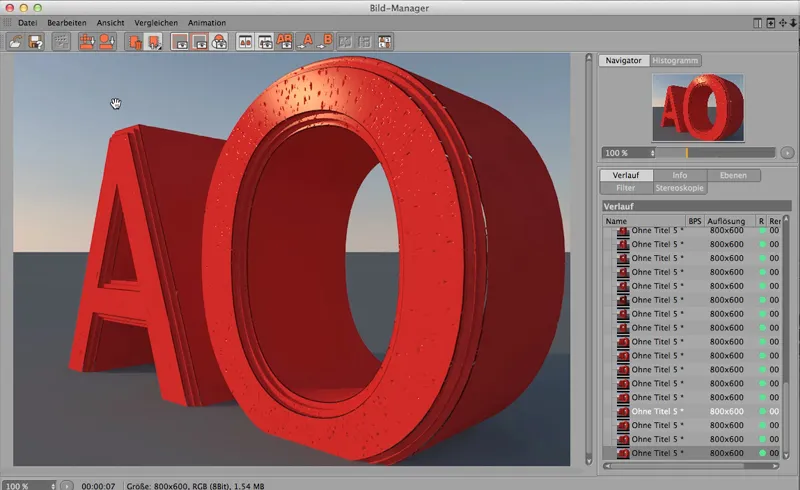Click the left arrow of Verlauf horizontal scrollbar
This screenshot has width=800, height=490.
(x=607, y=466)
